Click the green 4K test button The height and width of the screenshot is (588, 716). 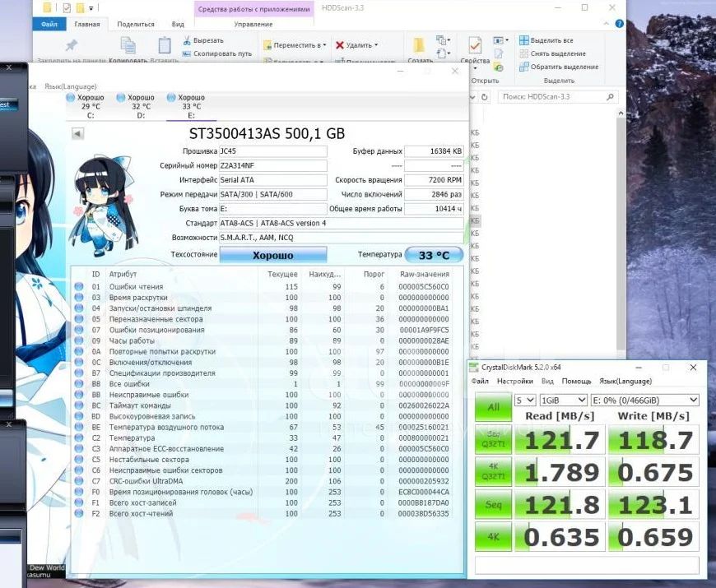click(493, 536)
